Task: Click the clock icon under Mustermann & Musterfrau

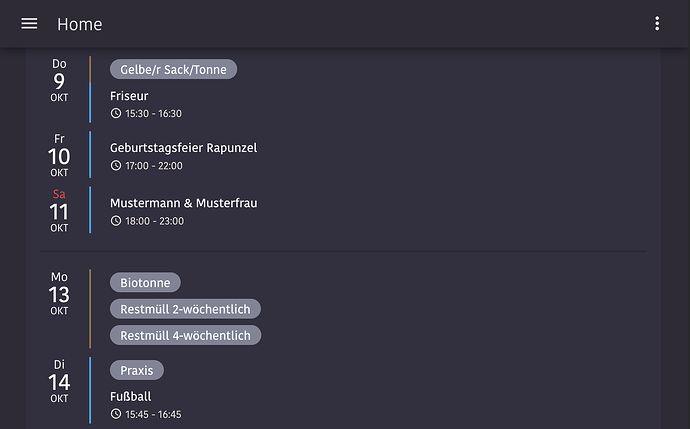Action: [x=116, y=221]
